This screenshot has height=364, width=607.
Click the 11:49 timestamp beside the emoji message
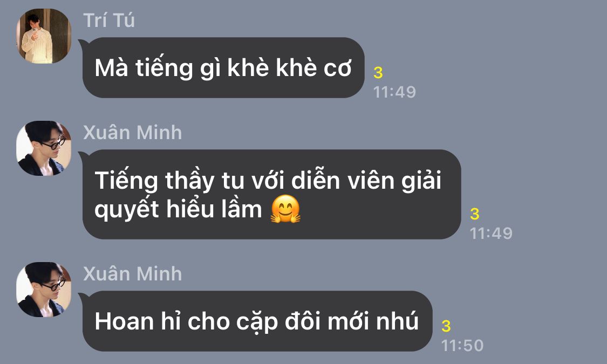(491, 233)
